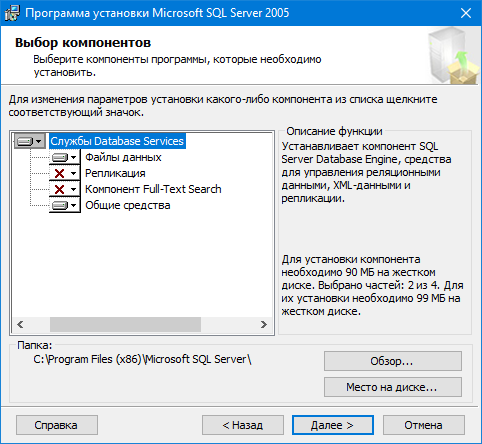The height and width of the screenshot is (444, 482).
Task: Open the Файлы данных install-state dropdown
Action: click(65, 157)
